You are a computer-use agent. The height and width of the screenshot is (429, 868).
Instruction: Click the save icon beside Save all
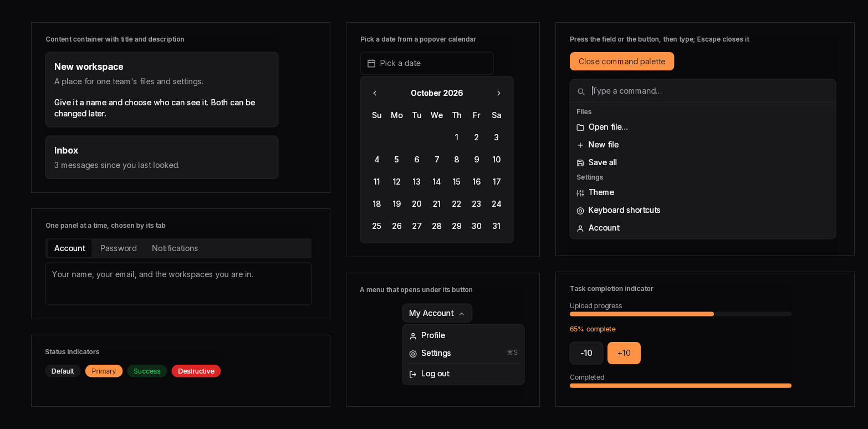pos(580,163)
